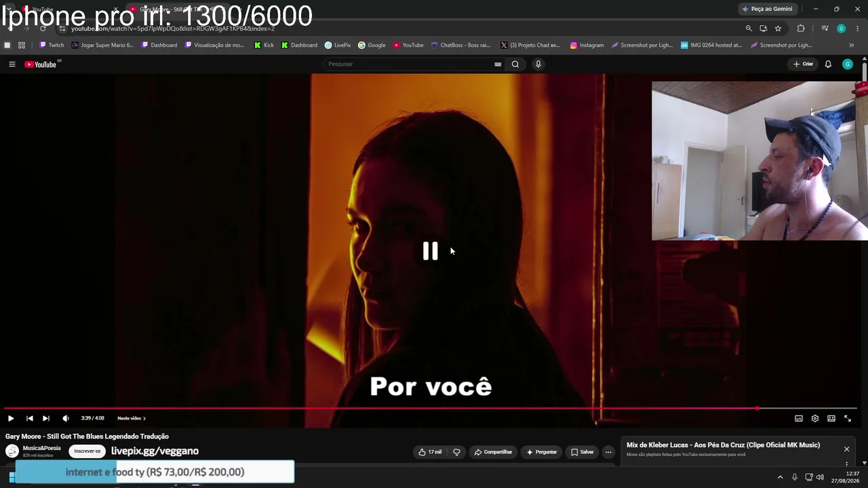
Task: Start voice search with the microphone
Action: point(538,64)
